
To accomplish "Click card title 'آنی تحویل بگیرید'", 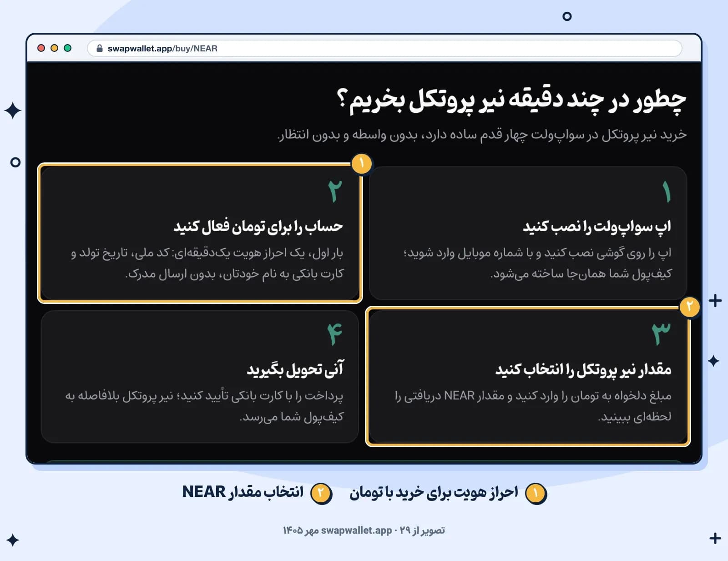I will pyautogui.click(x=295, y=369).
